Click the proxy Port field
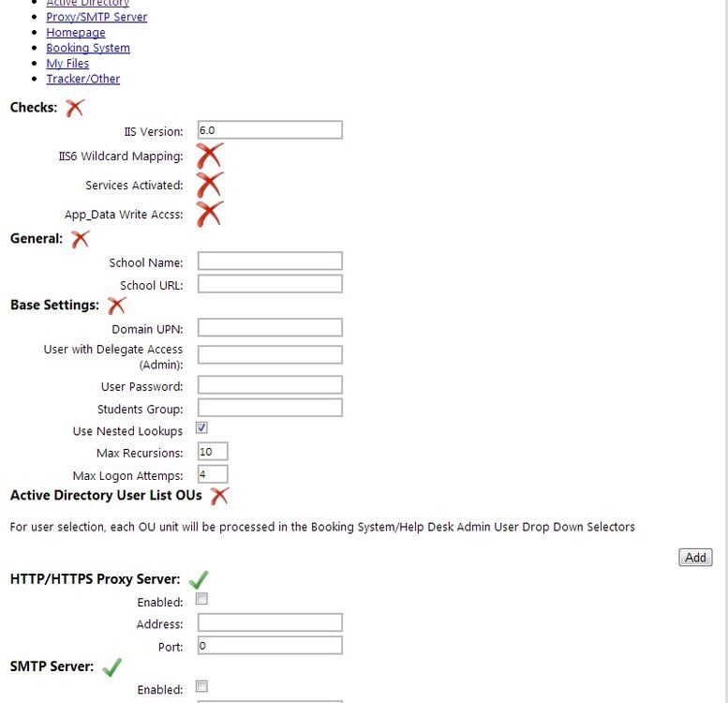The image size is (728, 703). click(270, 646)
